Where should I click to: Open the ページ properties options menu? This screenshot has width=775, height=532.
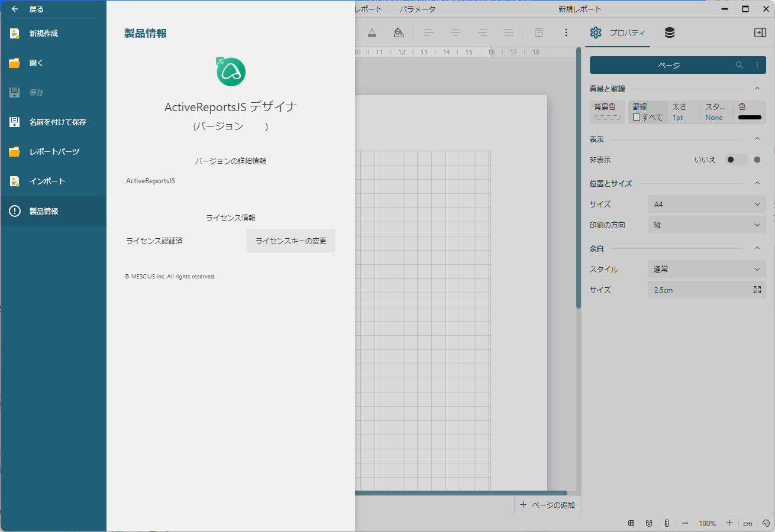(757, 65)
